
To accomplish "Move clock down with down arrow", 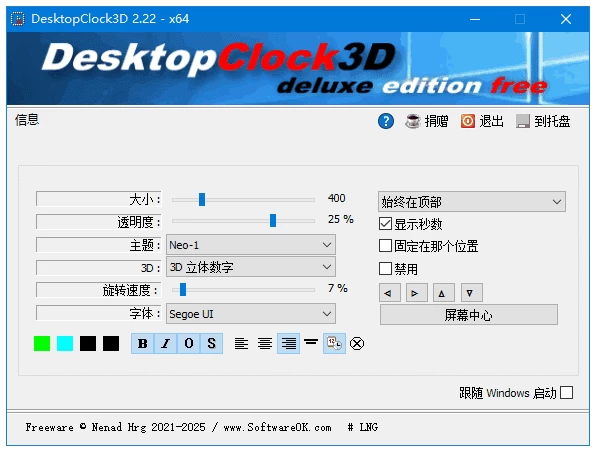I will point(472,293).
